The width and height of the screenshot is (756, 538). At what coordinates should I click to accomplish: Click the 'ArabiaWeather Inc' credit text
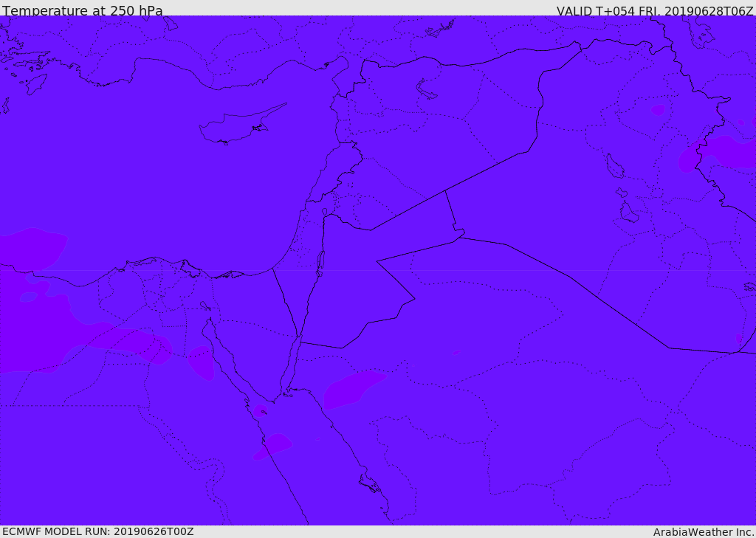coord(703,532)
